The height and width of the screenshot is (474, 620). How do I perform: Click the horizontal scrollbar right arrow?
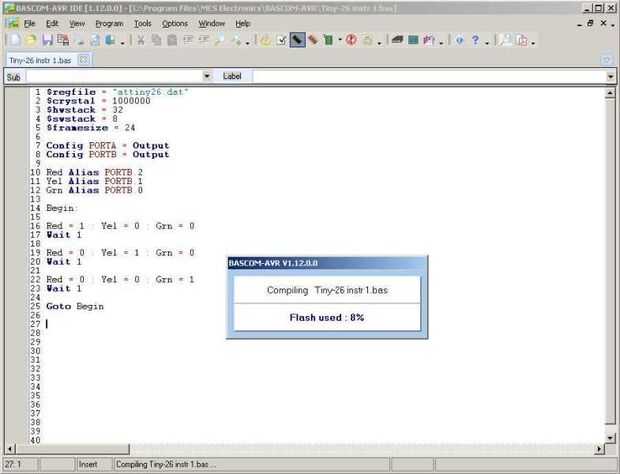(599, 449)
